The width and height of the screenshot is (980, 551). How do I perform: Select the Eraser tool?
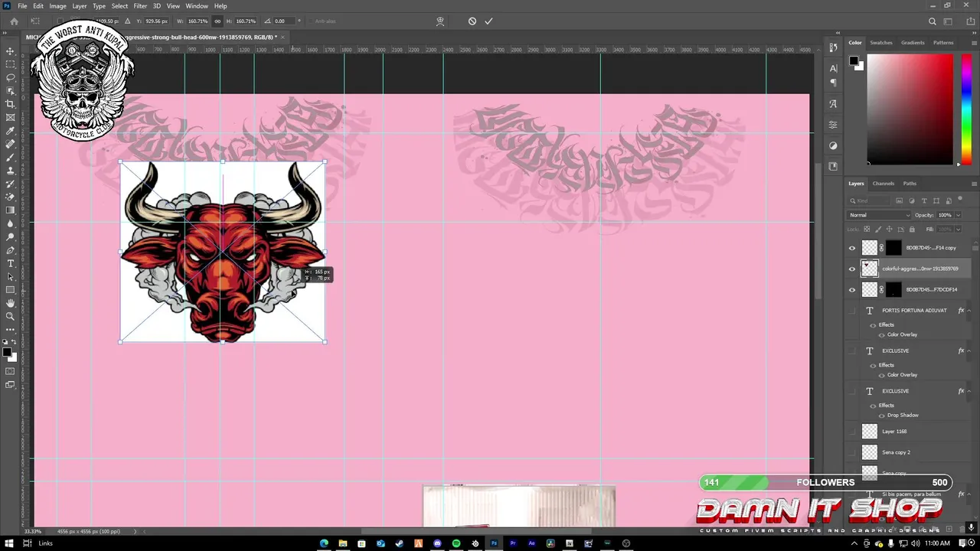click(10, 197)
